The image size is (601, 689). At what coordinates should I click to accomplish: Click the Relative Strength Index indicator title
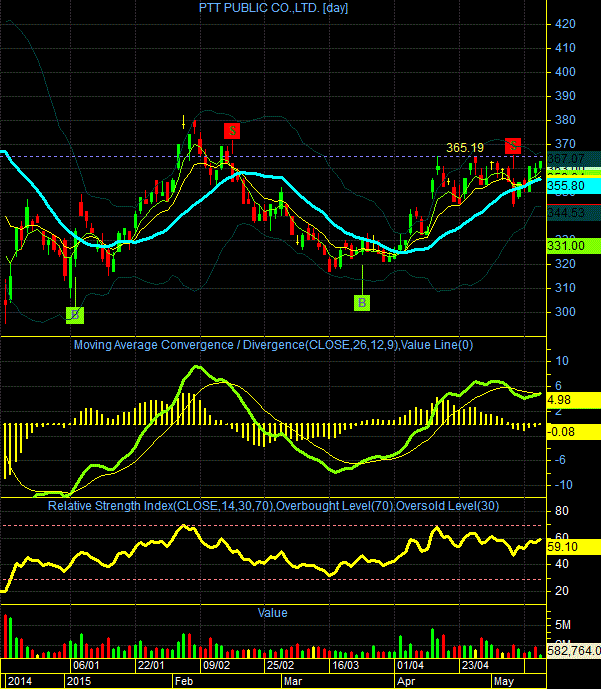pos(273,506)
